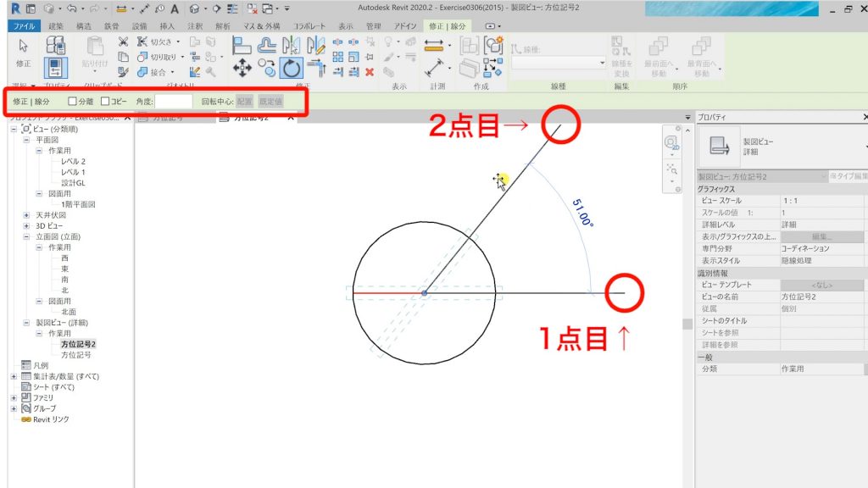Image resolution: width=868 pixels, height=488 pixels.
Task: Select the Move (移動) tool
Action: [242, 66]
